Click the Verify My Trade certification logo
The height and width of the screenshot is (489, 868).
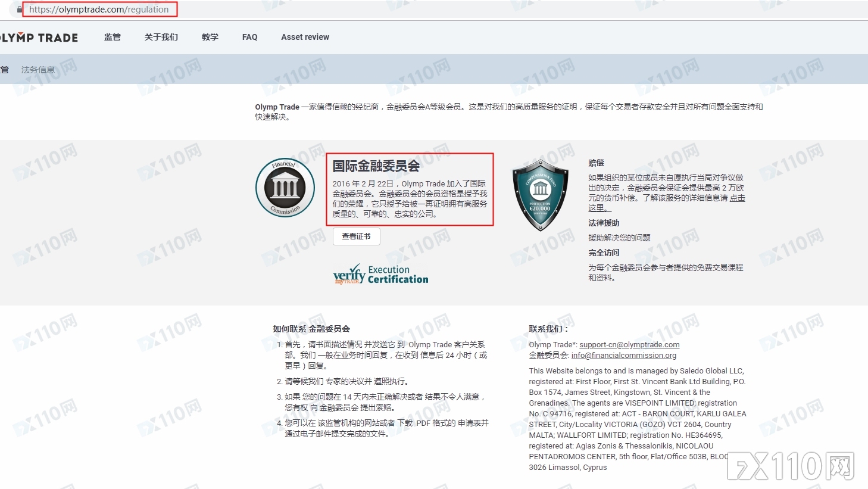(x=380, y=274)
